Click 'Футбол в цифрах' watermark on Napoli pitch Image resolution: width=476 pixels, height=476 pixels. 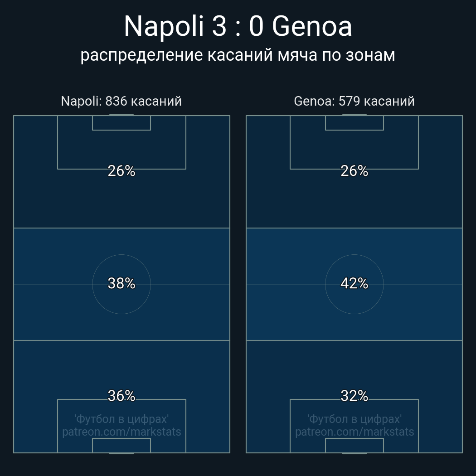(121, 419)
